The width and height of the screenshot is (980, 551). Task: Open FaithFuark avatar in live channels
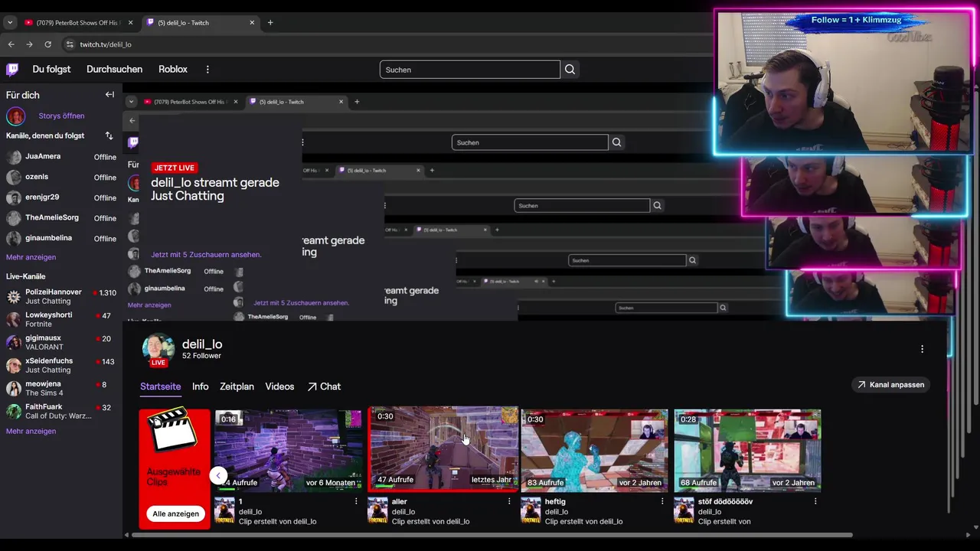coord(14,412)
